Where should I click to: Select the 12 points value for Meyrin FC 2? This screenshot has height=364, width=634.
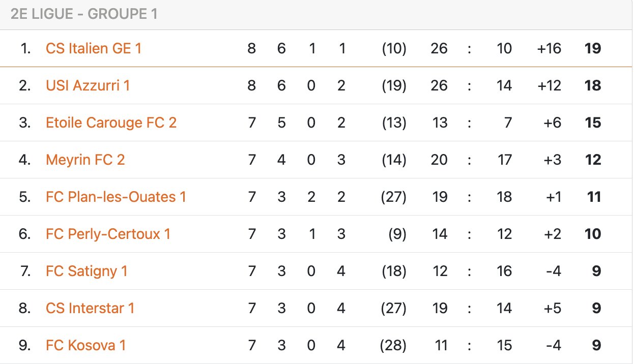pyautogui.click(x=593, y=160)
